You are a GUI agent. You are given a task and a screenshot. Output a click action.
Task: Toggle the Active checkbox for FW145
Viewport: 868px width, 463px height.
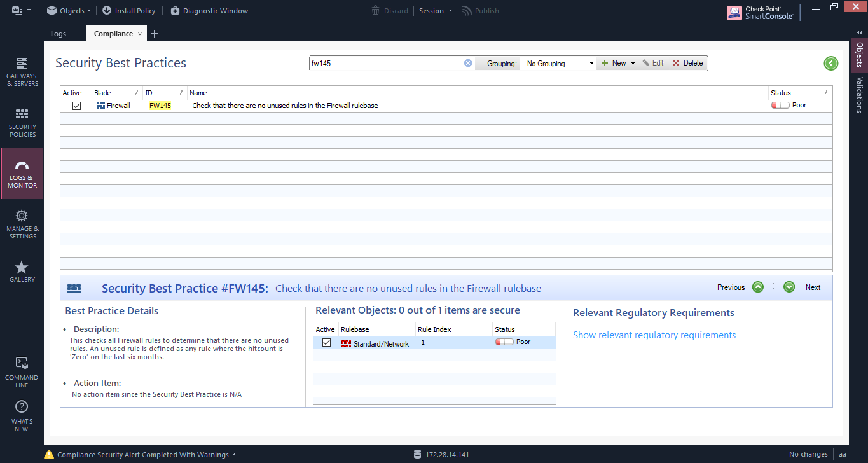(76, 105)
